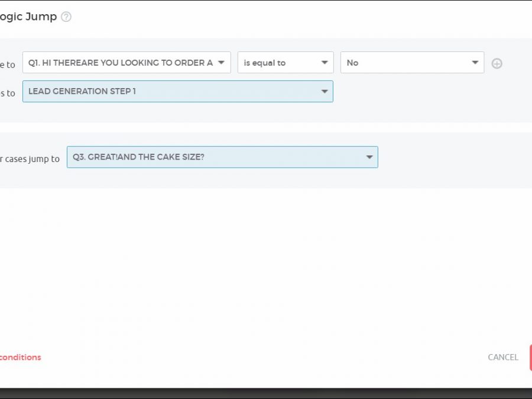532x399 pixels.
Task: Open the 'is equal to' operator dropdown
Action: (278, 63)
